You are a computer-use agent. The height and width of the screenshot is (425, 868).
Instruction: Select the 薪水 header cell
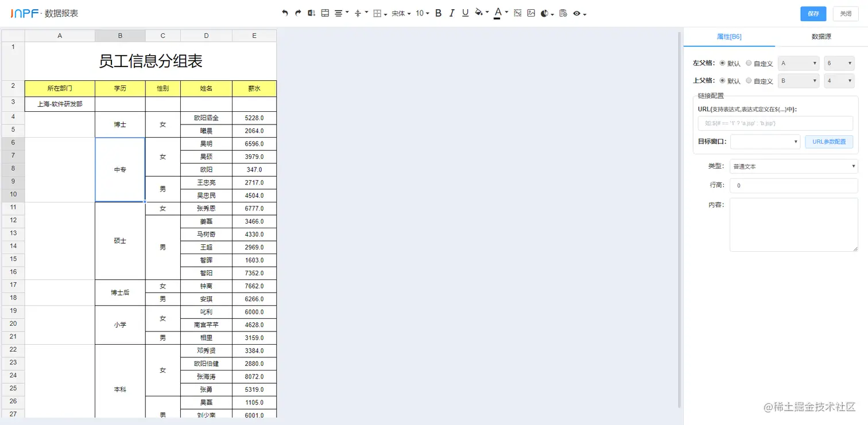click(254, 89)
